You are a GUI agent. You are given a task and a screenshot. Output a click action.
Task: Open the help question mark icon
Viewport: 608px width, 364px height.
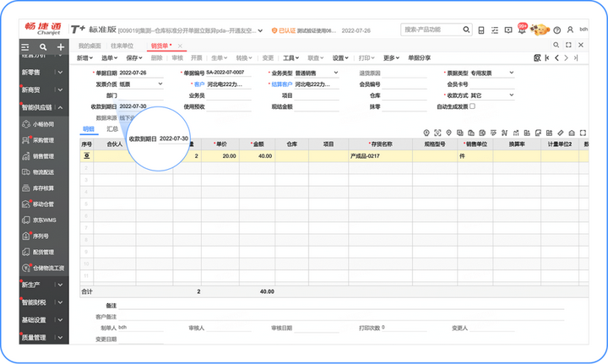(x=557, y=30)
